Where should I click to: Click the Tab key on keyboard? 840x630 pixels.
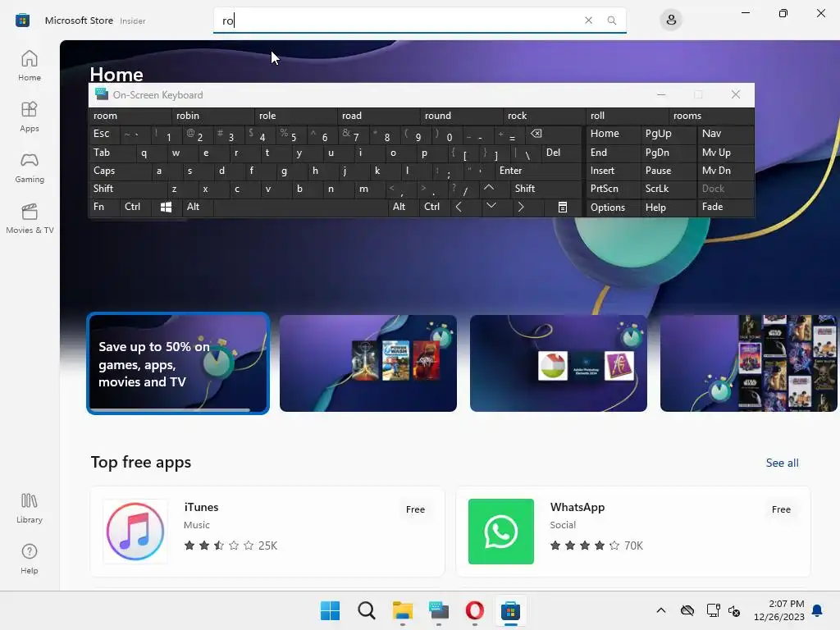click(x=111, y=153)
